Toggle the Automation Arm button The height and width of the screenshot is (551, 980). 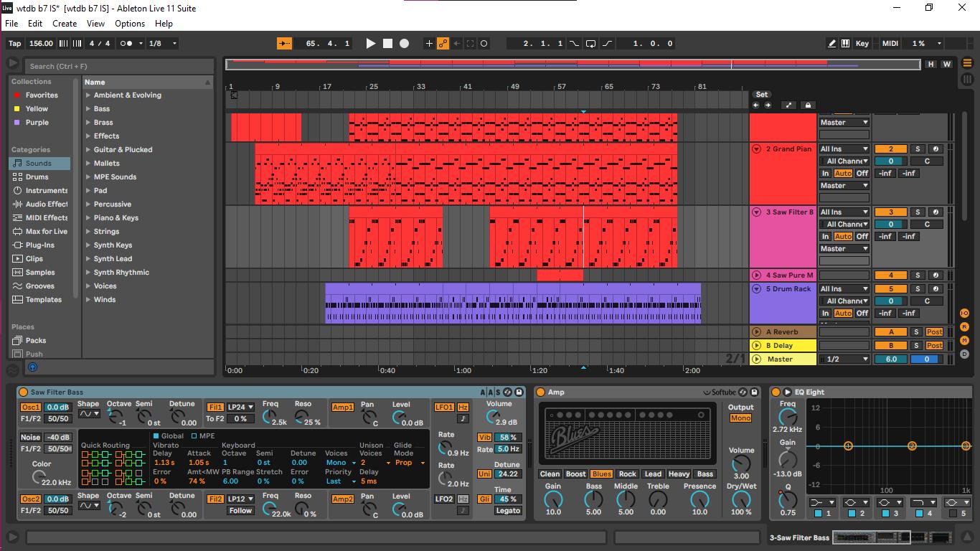click(x=443, y=44)
